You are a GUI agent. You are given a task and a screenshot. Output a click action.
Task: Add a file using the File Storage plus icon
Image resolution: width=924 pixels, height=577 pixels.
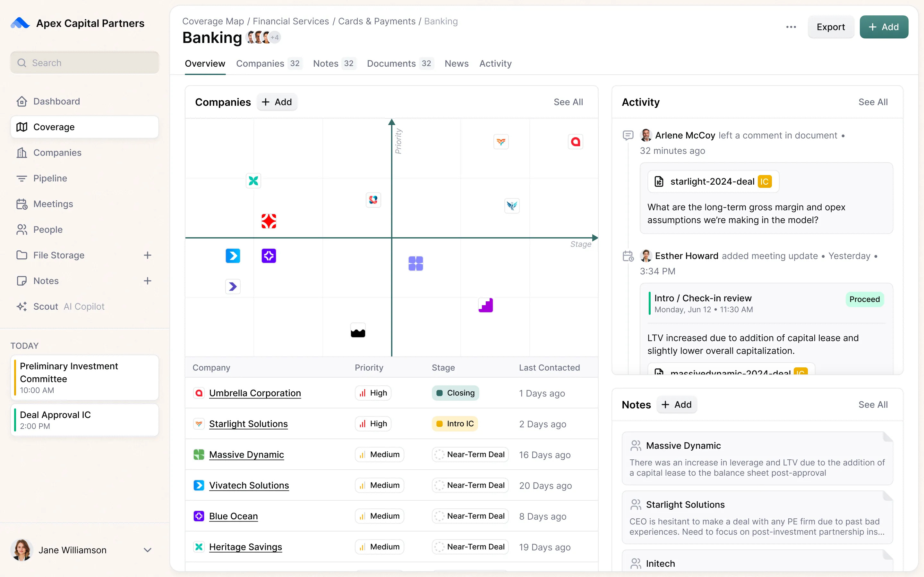click(148, 255)
